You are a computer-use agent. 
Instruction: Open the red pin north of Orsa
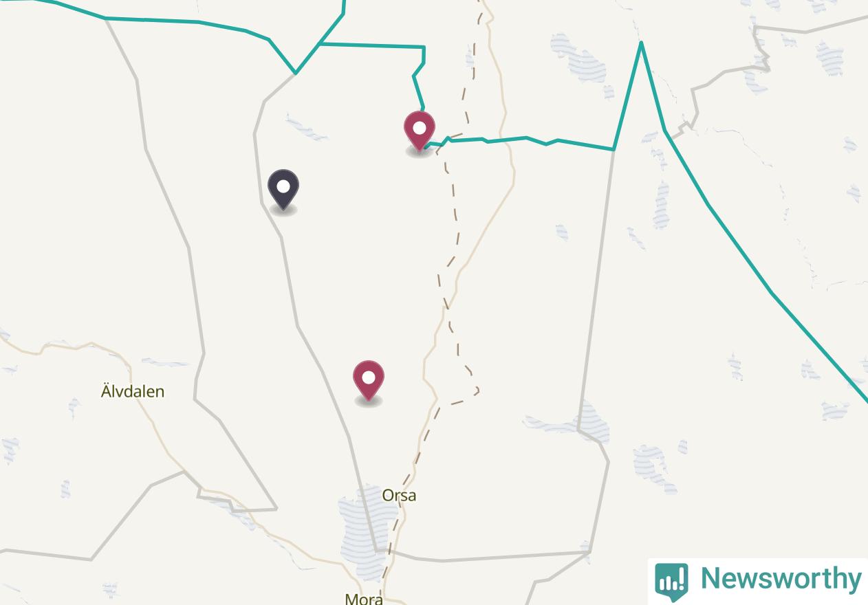(x=369, y=381)
